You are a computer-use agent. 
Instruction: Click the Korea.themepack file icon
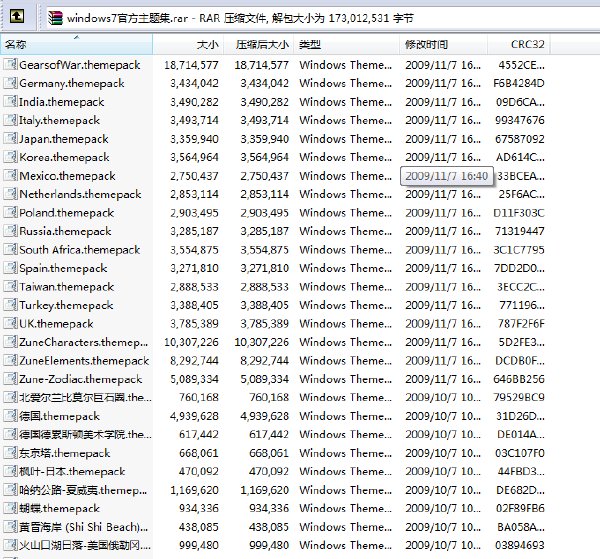(10, 156)
